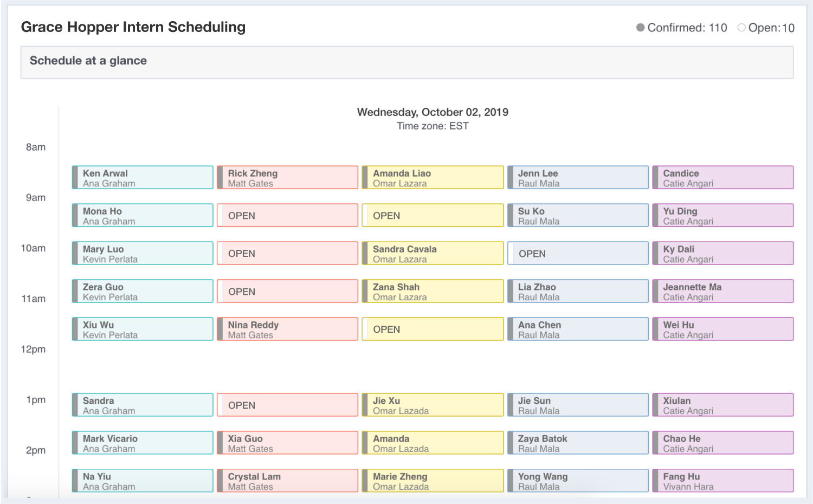813x504 pixels.
Task: Select Fang Hu's slot with Vivann Hara
Action: click(723, 481)
